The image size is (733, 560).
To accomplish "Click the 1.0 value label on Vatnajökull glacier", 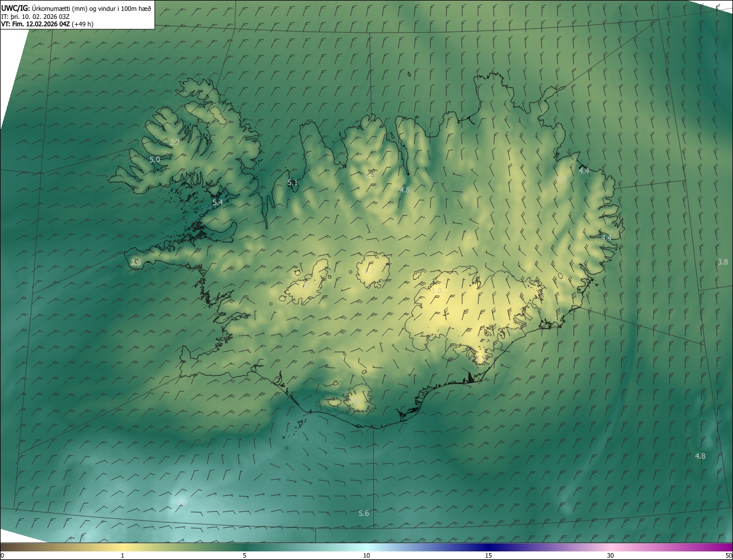I will tap(436, 291).
